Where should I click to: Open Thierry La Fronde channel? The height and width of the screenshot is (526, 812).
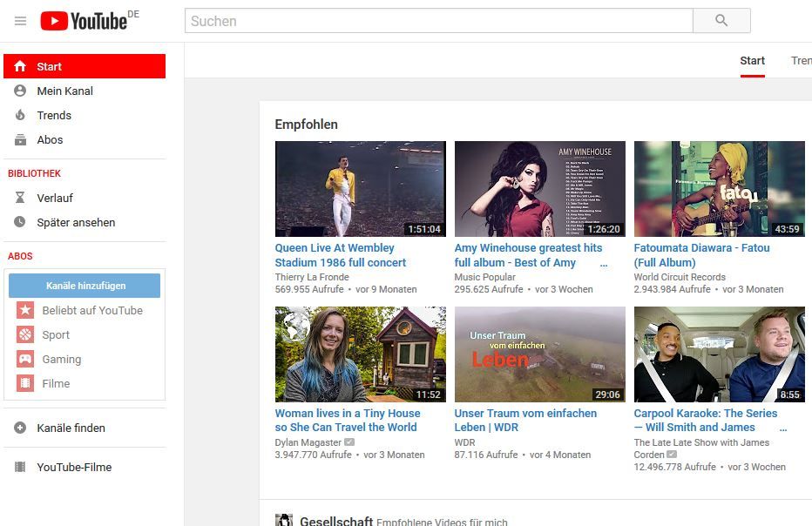pyautogui.click(x=312, y=277)
